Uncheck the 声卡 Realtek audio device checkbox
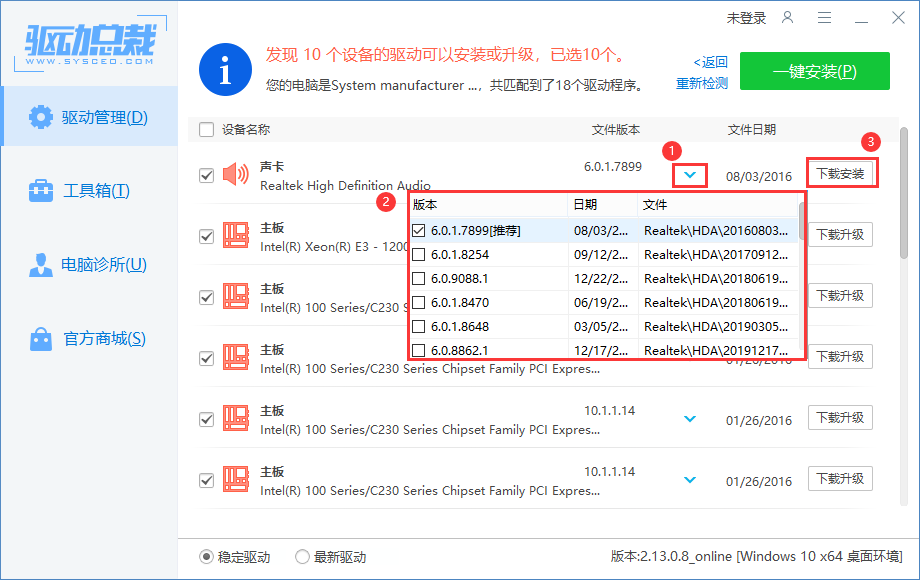Viewport: 920px width, 580px height. [207, 175]
